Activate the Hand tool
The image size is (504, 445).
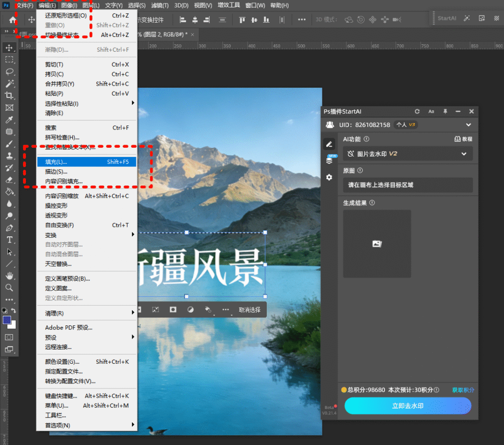[x=9, y=276]
